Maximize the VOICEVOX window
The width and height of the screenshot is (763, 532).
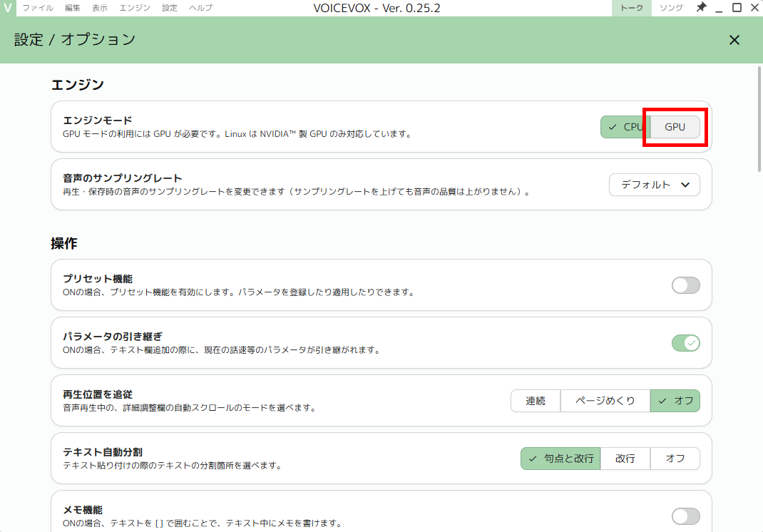(x=737, y=8)
